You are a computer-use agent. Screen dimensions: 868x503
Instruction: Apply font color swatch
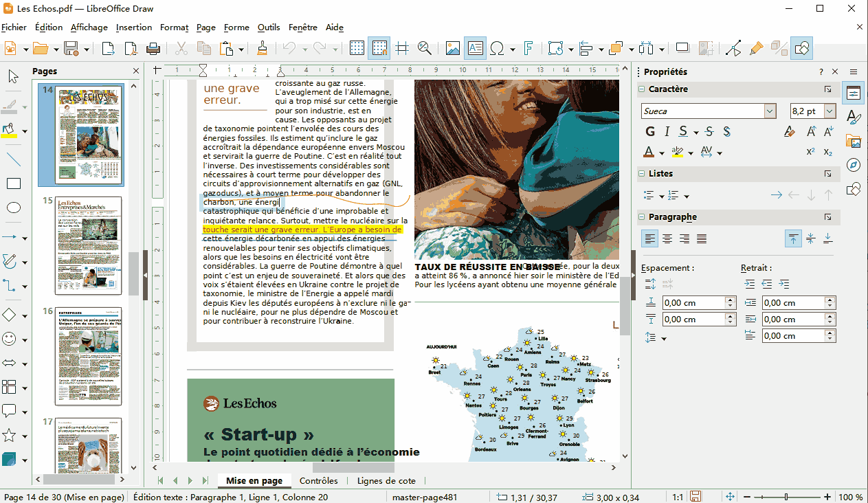[649, 152]
